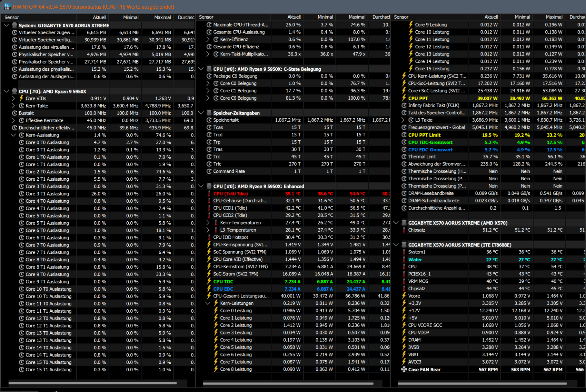Image resolution: width=586 pixels, height=392 pixels.
Task: Click the lightning icon beside CPU PPT
Action: tap(404, 98)
